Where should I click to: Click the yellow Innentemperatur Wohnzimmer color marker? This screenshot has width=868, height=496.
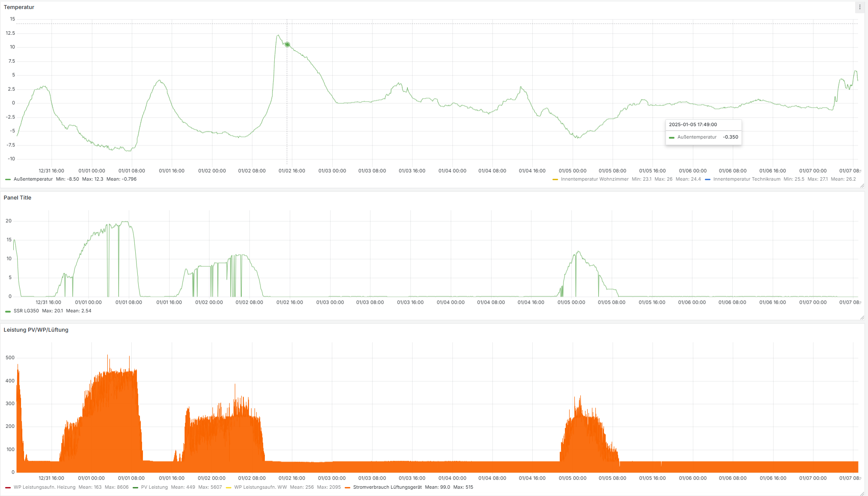pos(555,179)
